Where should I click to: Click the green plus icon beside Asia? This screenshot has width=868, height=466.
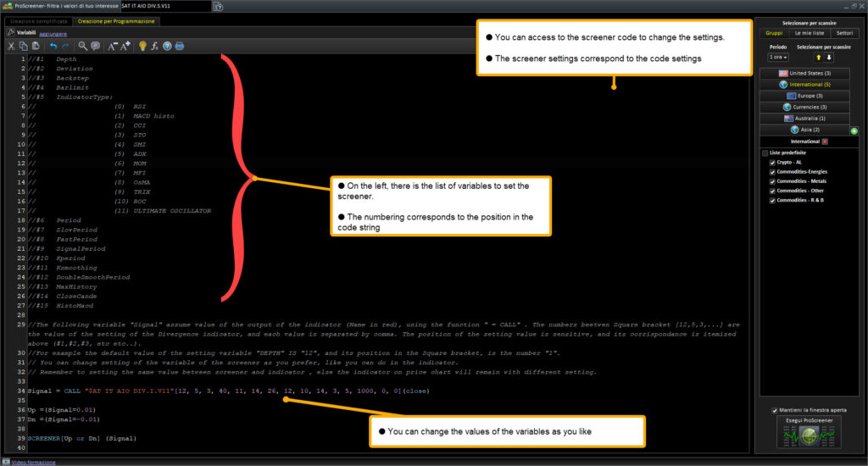[x=854, y=131]
